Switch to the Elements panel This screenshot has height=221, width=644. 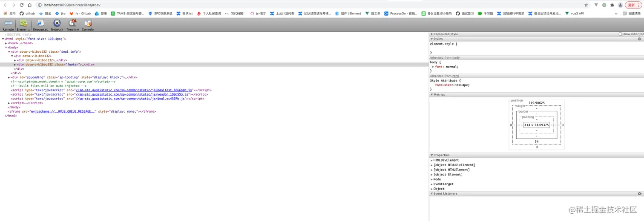(x=23, y=25)
